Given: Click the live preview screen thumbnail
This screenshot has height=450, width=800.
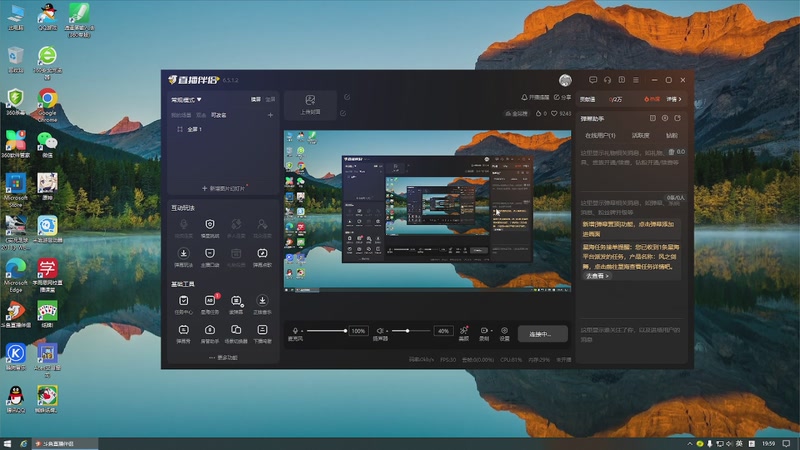Looking at the screenshot, I should pos(428,211).
